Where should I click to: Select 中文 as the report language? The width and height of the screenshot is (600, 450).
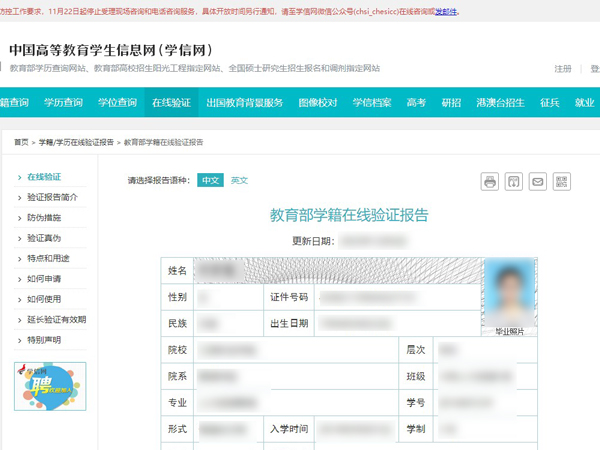point(210,180)
